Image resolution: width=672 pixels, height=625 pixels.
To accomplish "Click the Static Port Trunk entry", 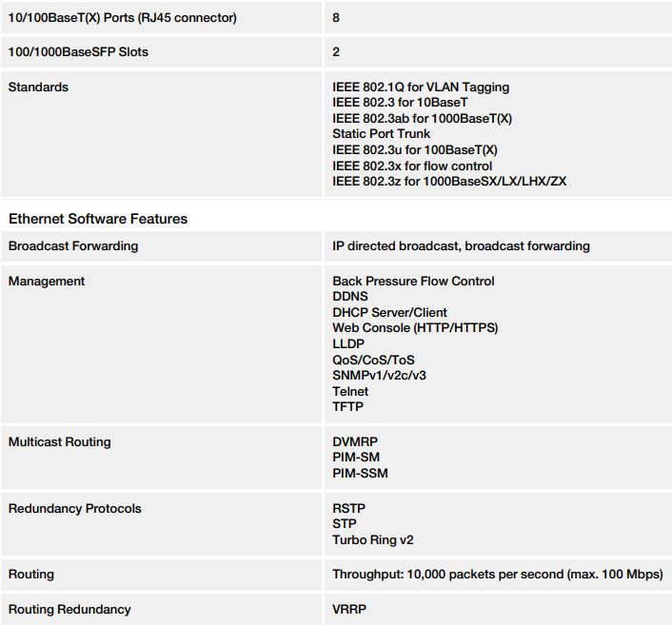I will [x=382, y=133].
